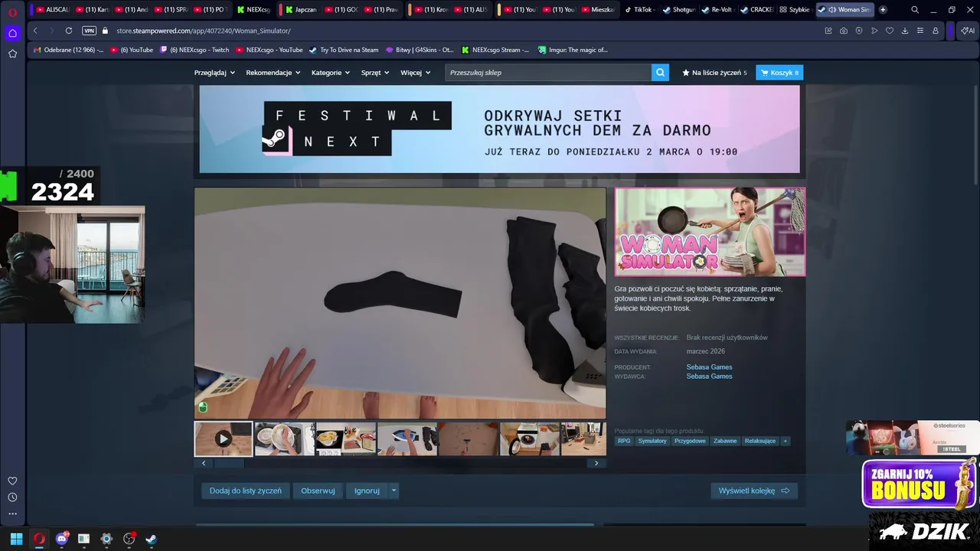Screen dimensions: 980x551
Task: Open the Imgur bookmark
Action: (572, 50)
